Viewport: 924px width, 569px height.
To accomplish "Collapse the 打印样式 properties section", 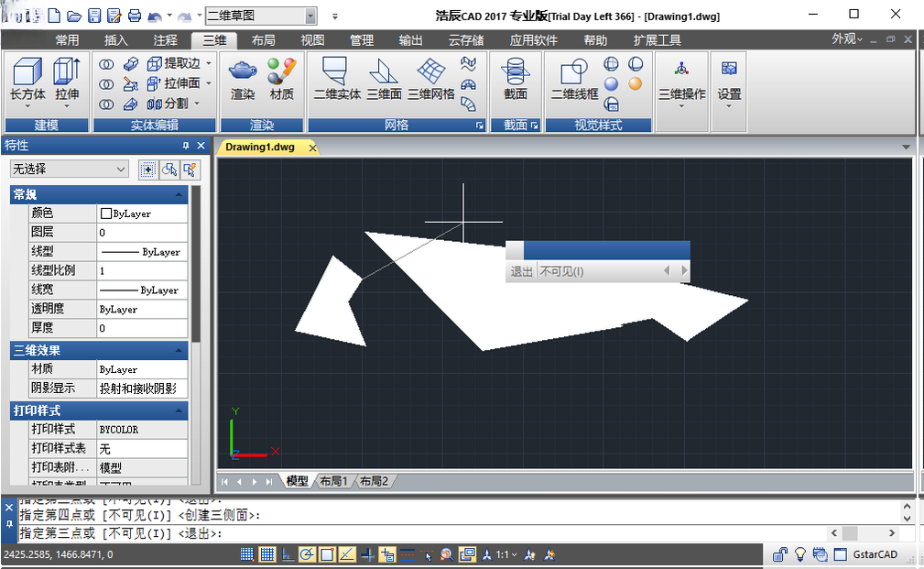I will click(179, 411).
